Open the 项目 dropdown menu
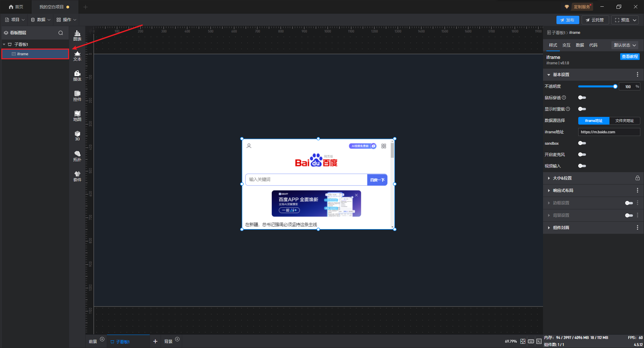This screenshot has height=348, width=644. point(15,20)
